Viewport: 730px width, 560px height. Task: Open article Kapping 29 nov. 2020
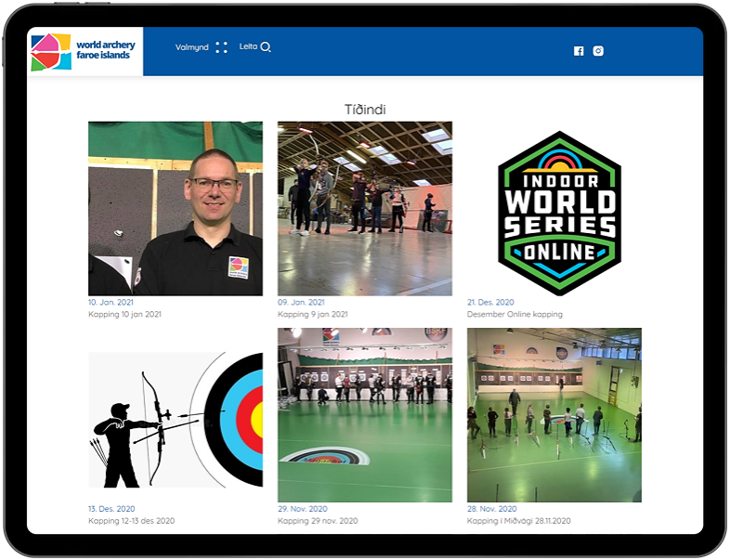coord(318,521)
